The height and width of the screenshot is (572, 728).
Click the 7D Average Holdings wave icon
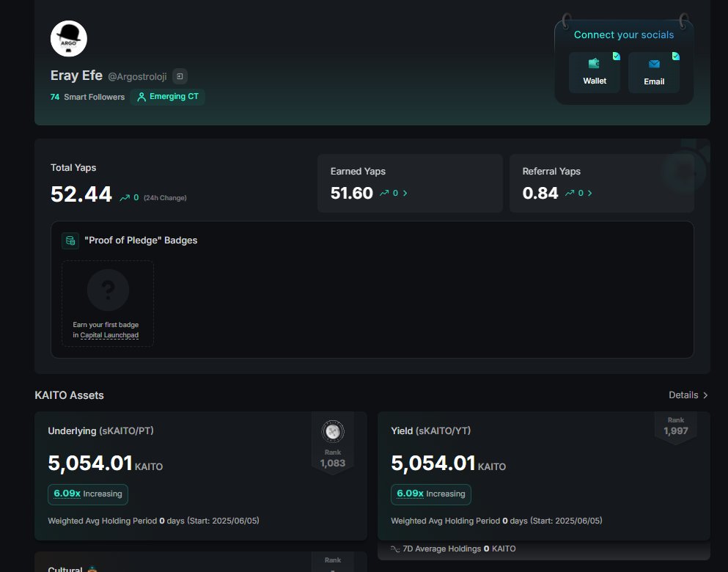click(x=395, y=549)
